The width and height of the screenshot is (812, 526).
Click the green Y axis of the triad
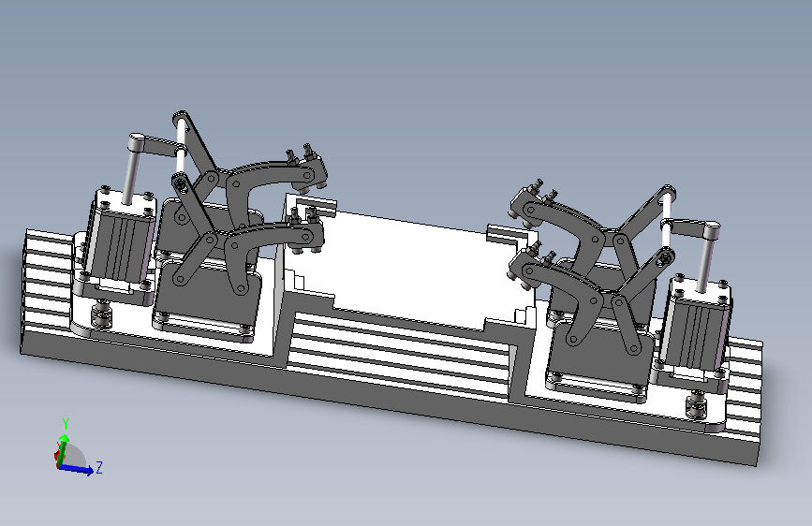pos(63,450)
